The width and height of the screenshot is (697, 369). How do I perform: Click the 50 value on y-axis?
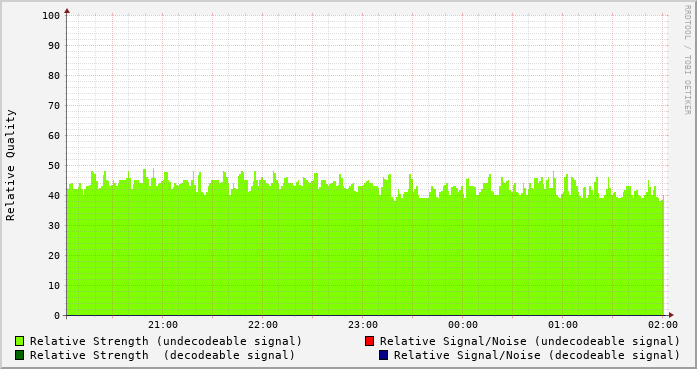click(x=54, y=166)
